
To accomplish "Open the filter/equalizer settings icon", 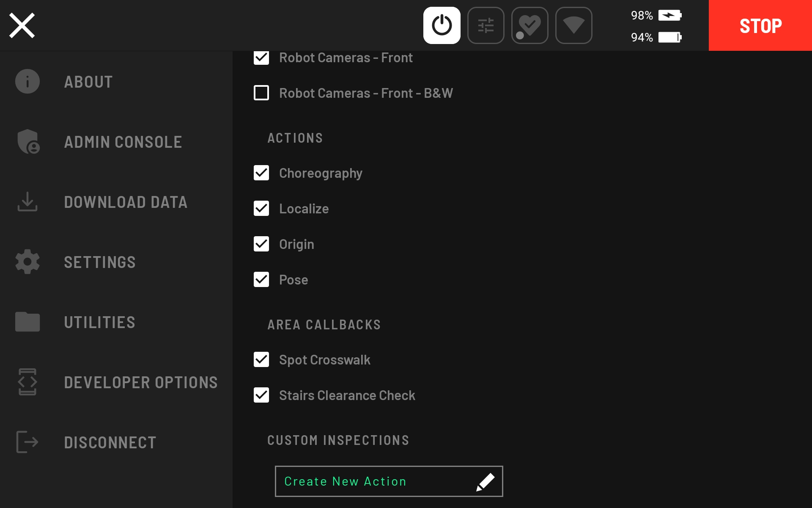I will (486, 25).
